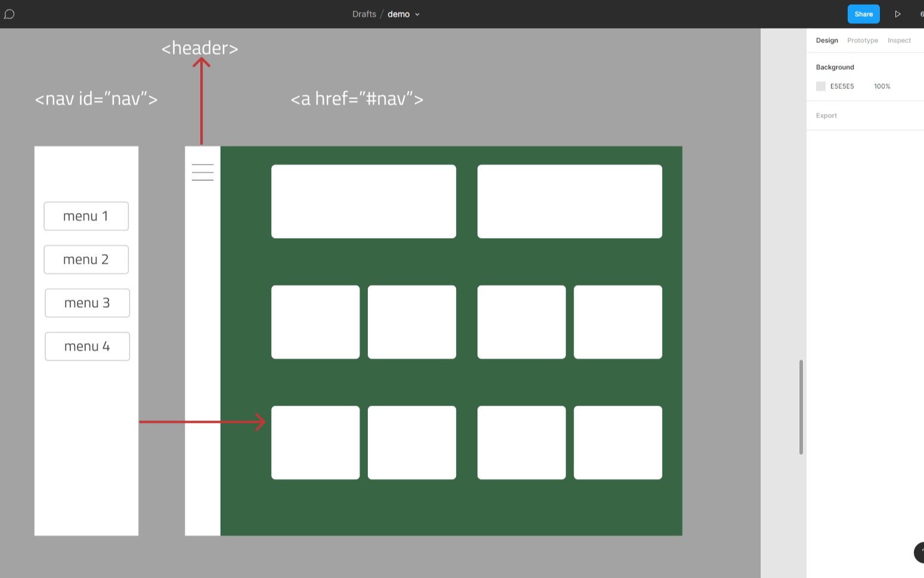This screenshot has width=924, height=578.
Task: Click the 100% background opacity field
Action: tap(882, 86)
